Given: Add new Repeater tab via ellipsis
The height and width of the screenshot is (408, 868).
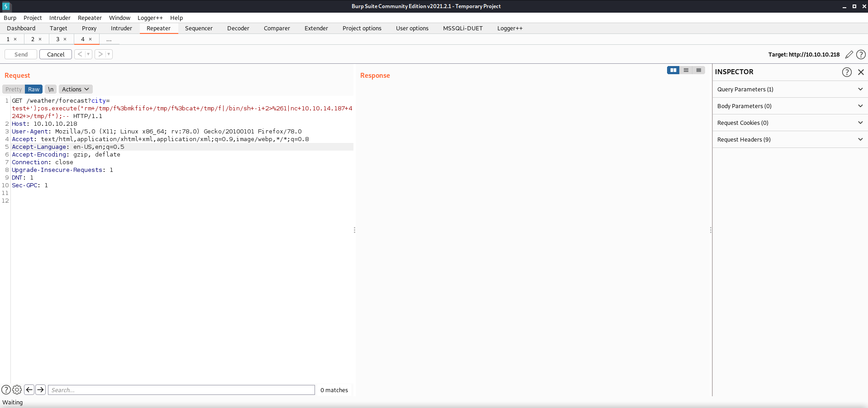Looking at the screenshot, I should [x=109, y=39].
